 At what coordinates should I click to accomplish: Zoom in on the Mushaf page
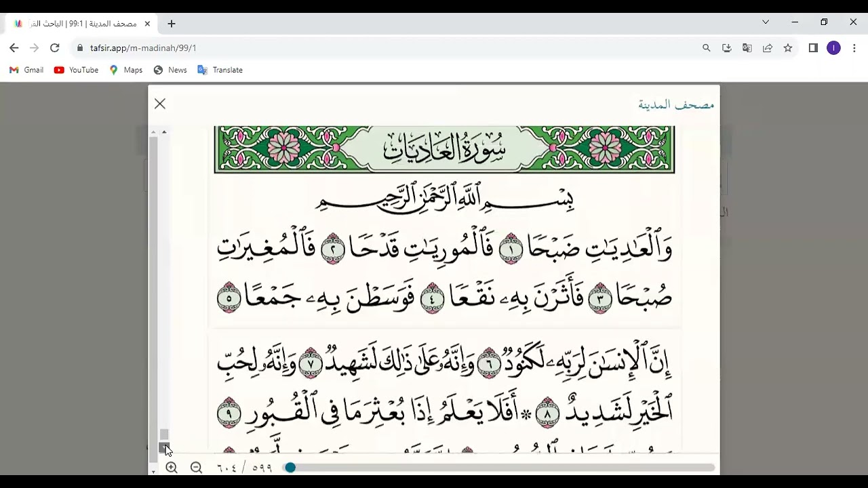(172, 468)
